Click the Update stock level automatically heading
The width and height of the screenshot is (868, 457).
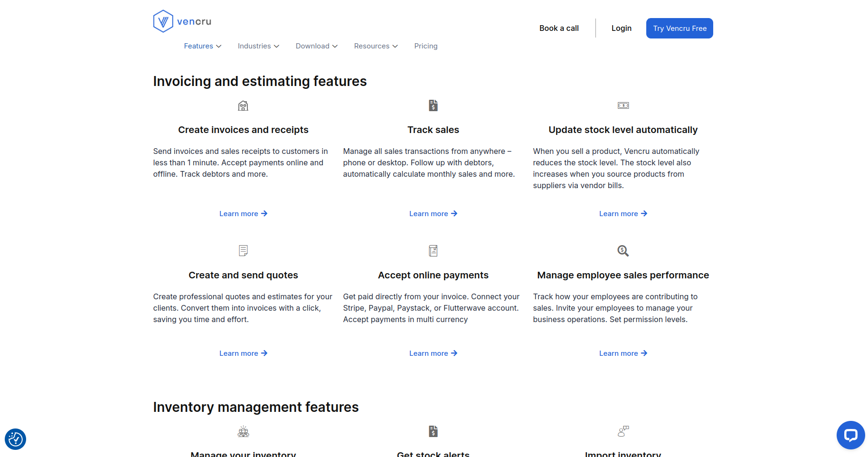tap(623, 130)
